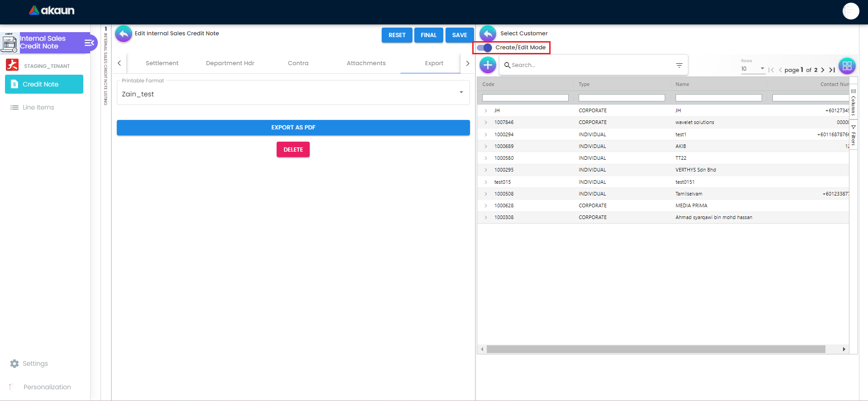
Task: Collapse the sidebar menu icon
Action: pos(89,43)
